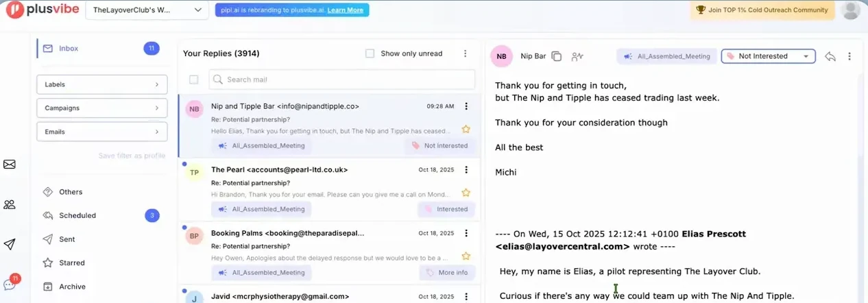The height and width of the screenshot is (303, 868).
Task: Click the Your Replies list three-dot menu
Action: (465, 53)
